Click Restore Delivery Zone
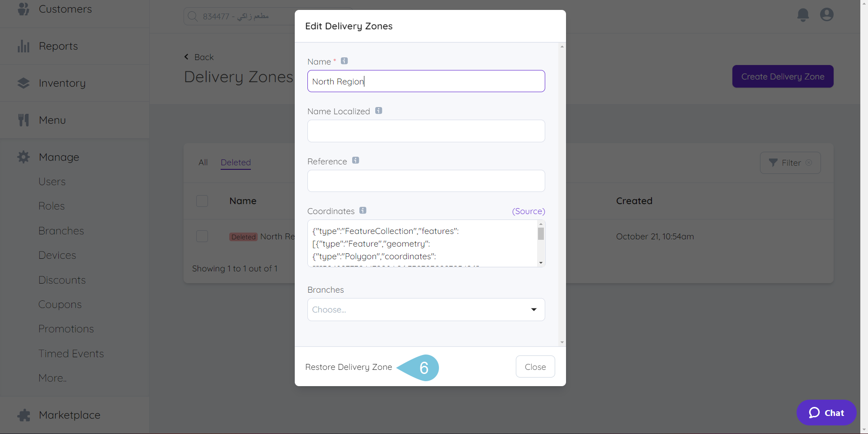 (349, 367)
